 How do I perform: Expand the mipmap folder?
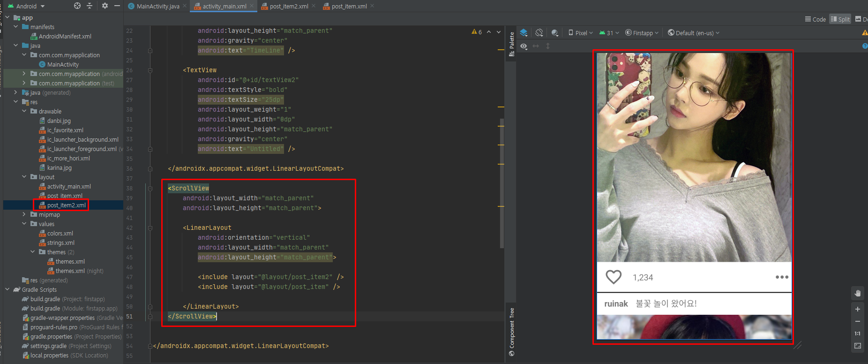[x=24, y=214]
